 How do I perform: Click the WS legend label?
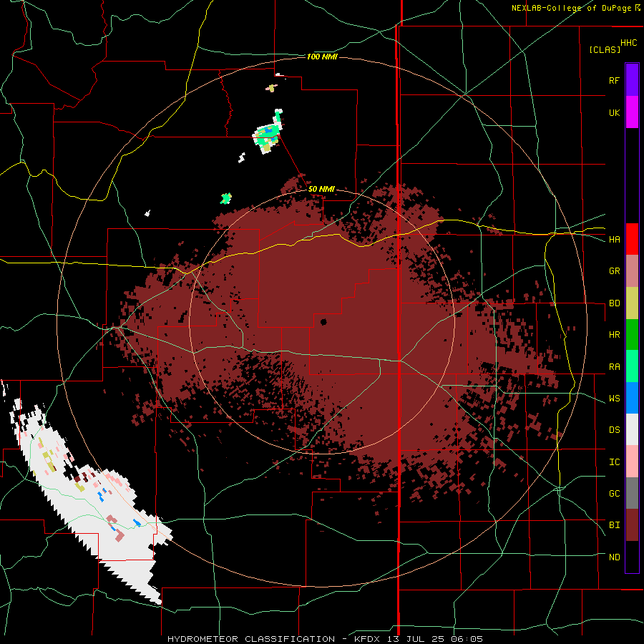coord(614,399)
